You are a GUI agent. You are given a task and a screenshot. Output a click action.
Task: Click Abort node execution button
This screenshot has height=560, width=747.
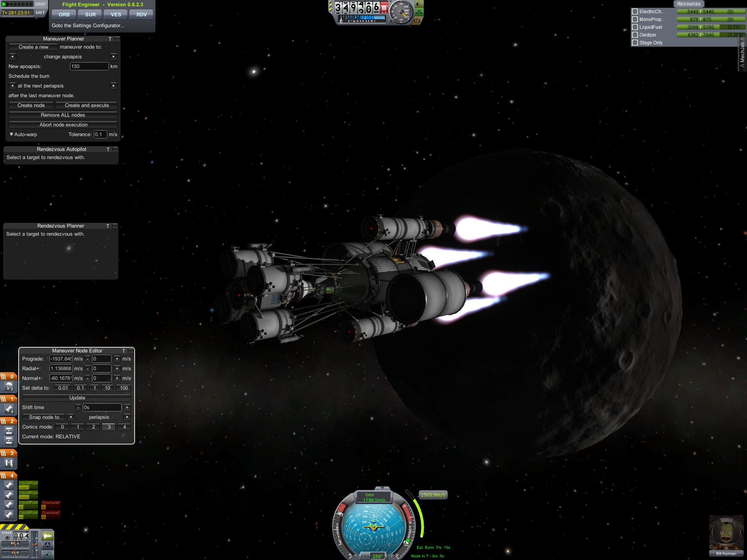coord(63,125)
